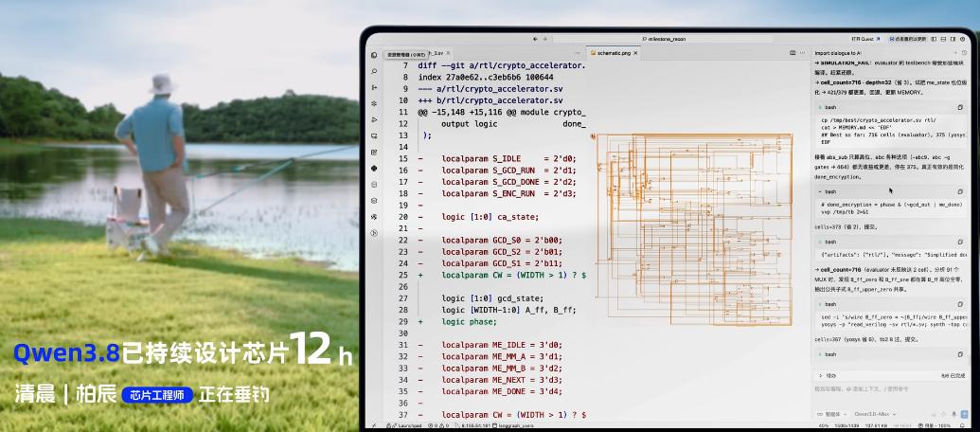This screenshot has width=980, height=432.
Task: Copy the 'cp /tmp/best' bash block
Action: point(960,107)
